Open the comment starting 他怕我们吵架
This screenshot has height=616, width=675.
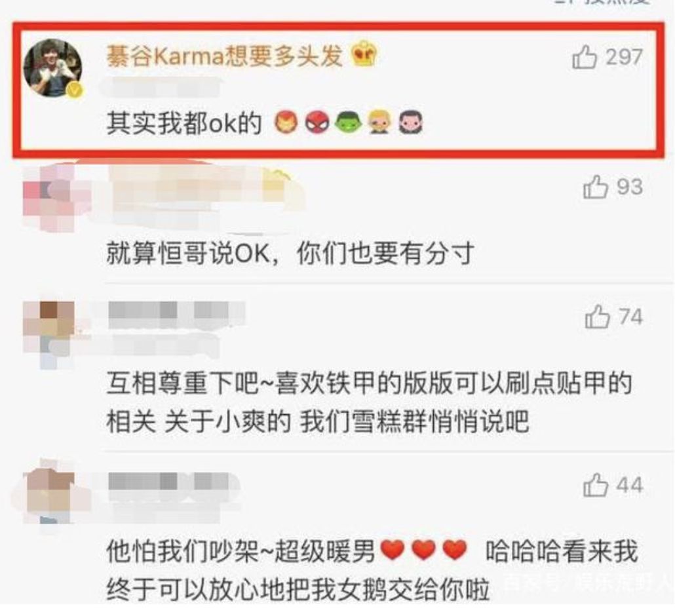(372, 569)
